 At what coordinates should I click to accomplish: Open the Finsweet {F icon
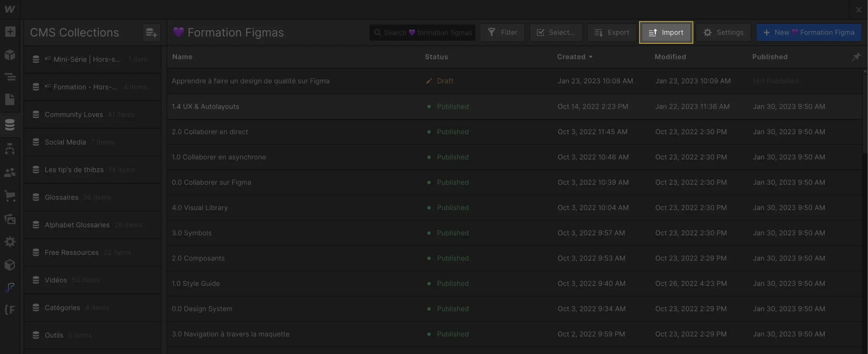point(10,310)
